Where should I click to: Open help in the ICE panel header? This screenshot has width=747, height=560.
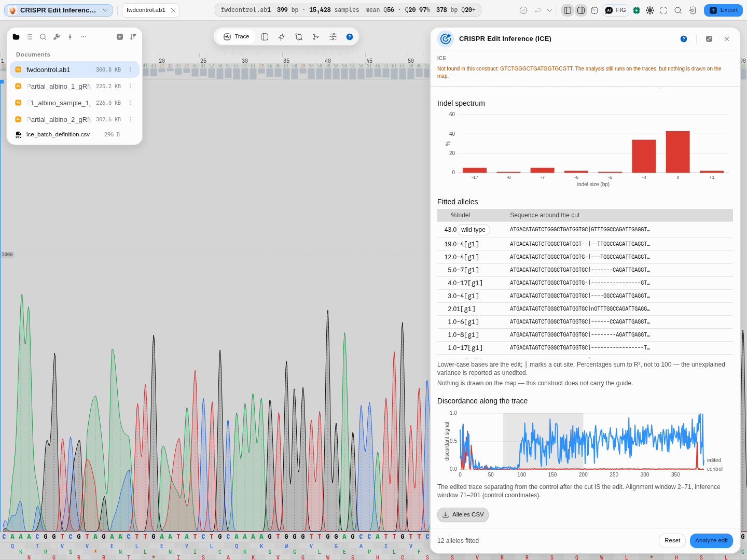point(684,39)
